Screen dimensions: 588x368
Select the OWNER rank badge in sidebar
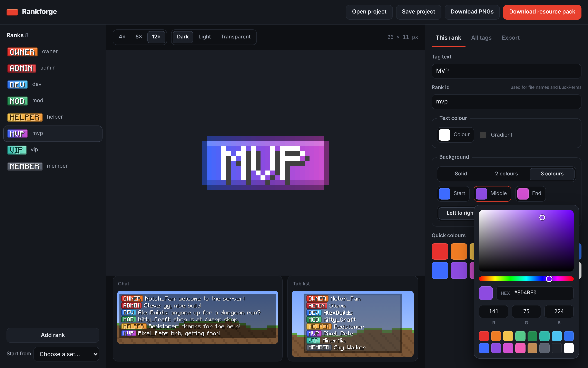pyautogui.click(x=22, y=52)
